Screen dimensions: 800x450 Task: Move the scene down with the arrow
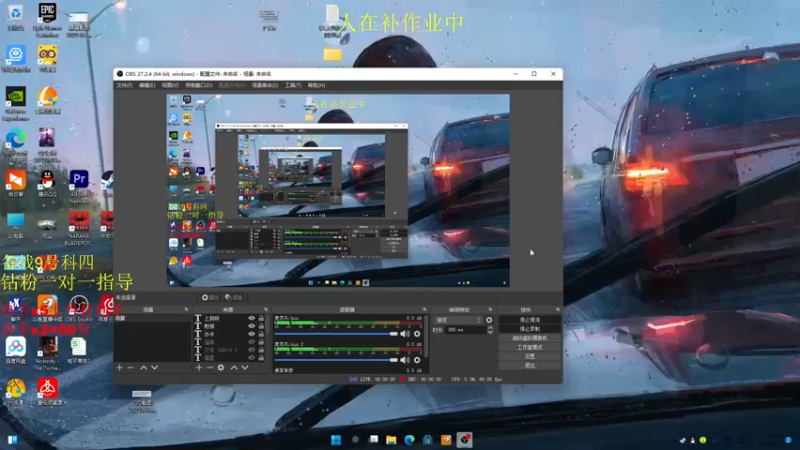(155, 367)
